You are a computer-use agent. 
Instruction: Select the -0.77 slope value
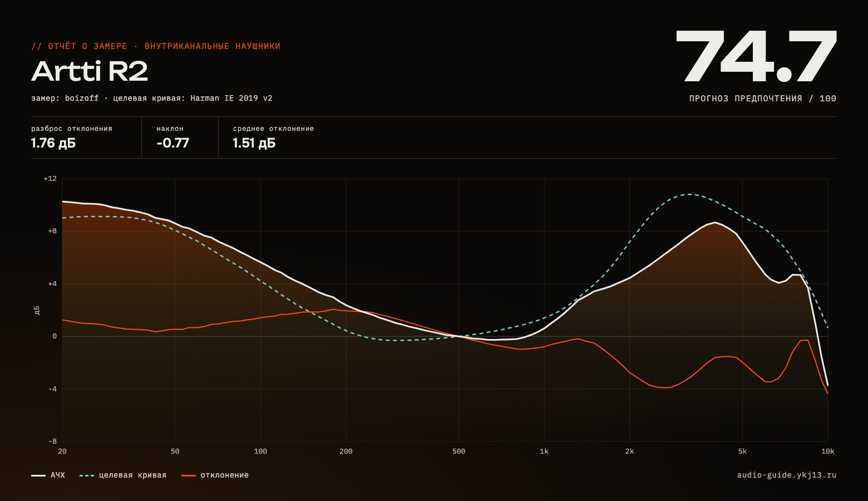pyautogui.click(x=173, y=143)
